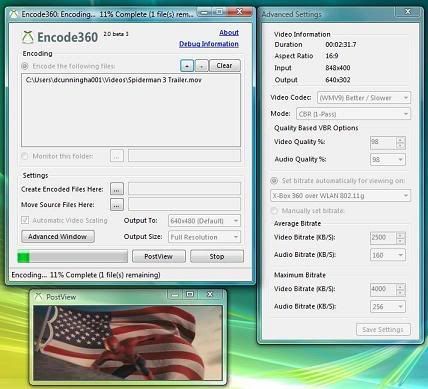Increase Video Quality % stepper
Viewport: 428px width, 389px height.
tap(400, 140)
